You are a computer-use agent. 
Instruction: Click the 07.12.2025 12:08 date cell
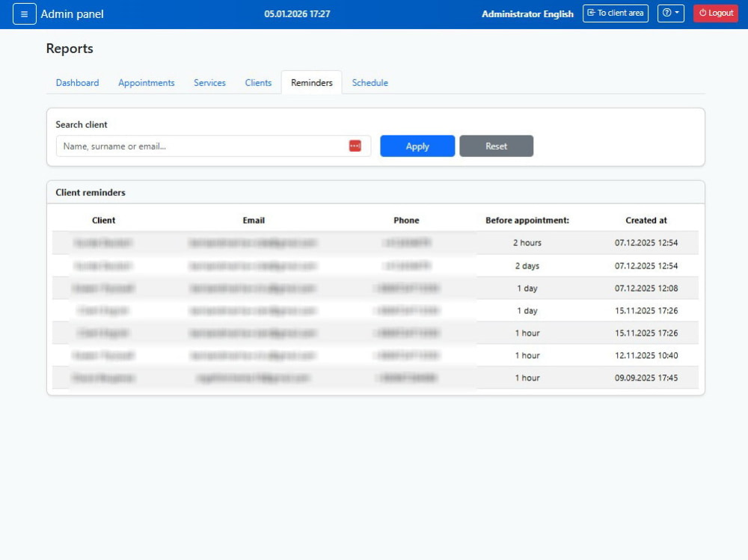pyautogui.click(x=646, y=288)
